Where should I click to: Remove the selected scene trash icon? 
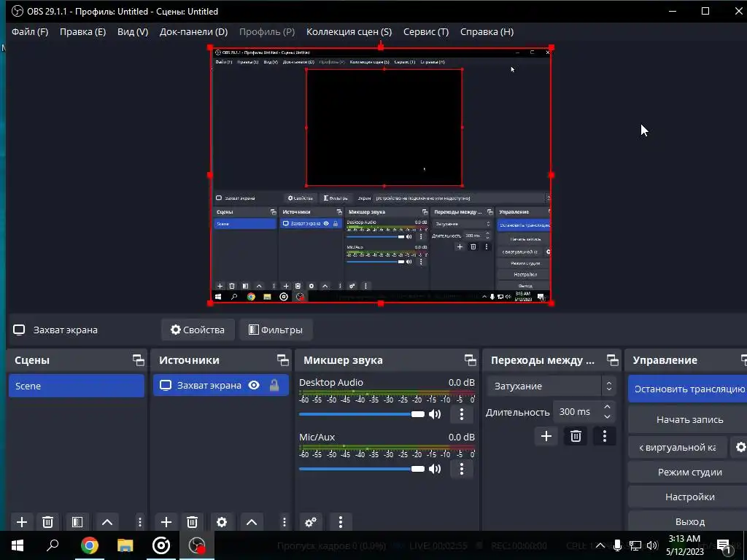coord(47,522)
